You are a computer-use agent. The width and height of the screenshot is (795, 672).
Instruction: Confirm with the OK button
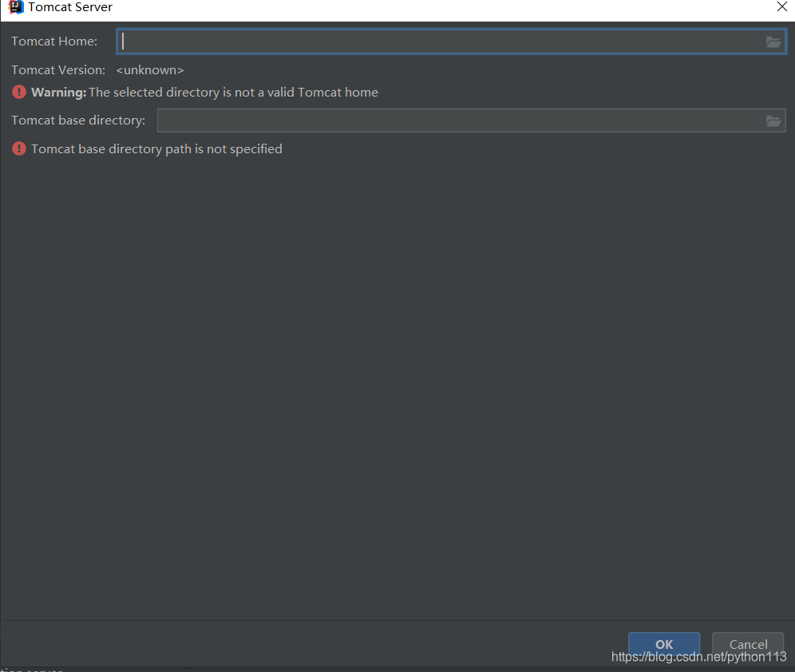point(663,644)
